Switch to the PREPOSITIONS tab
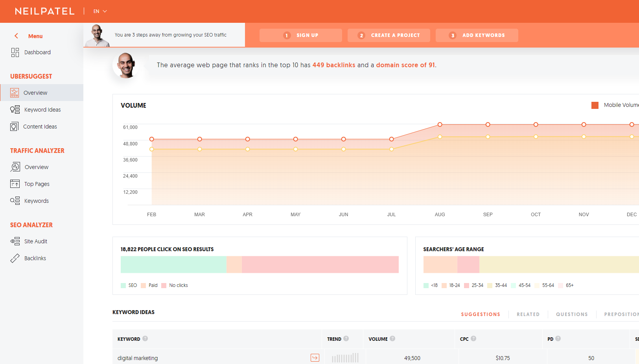 [x=621, y=314]
